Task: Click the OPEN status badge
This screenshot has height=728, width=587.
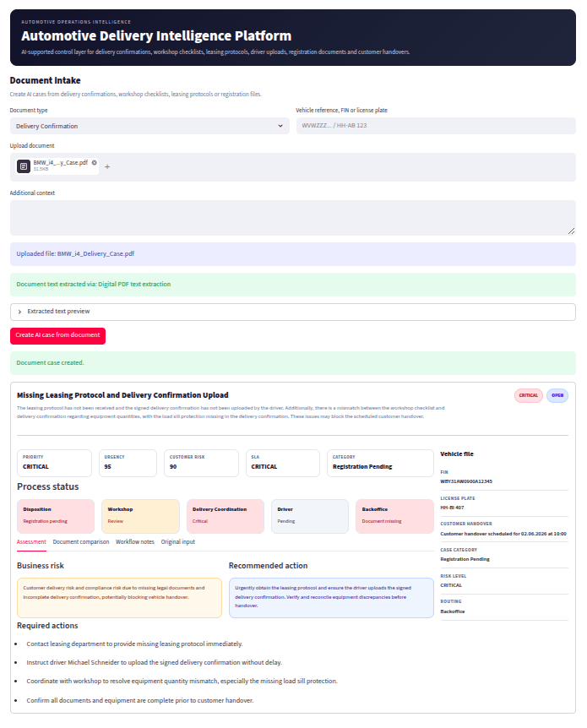Action: 557,395
